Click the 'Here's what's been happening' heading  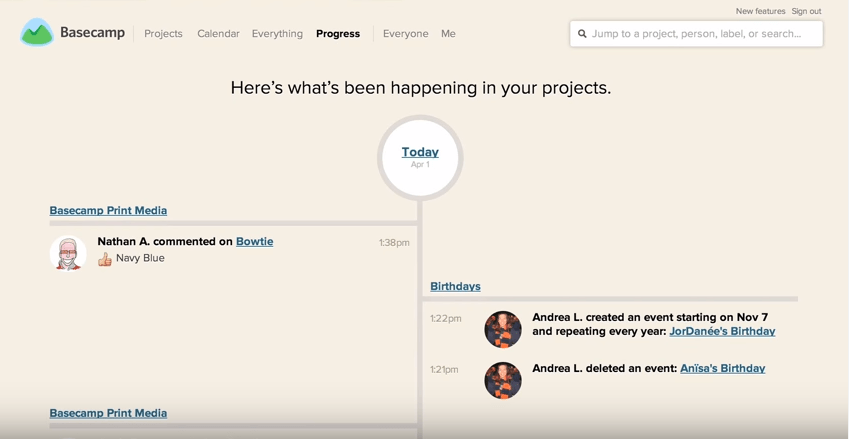(x=421, y=88)
